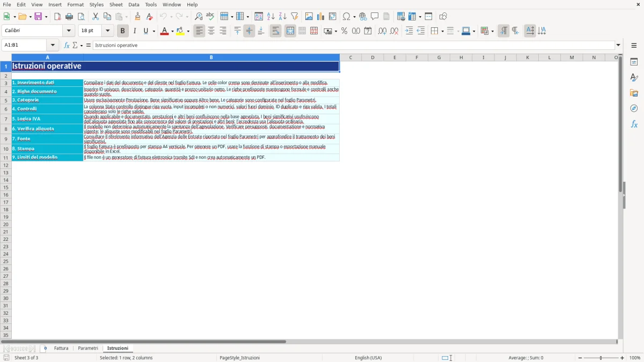Open the File menu
The width and height of the screenshot is (644, 362).
[x=7, y=4]
